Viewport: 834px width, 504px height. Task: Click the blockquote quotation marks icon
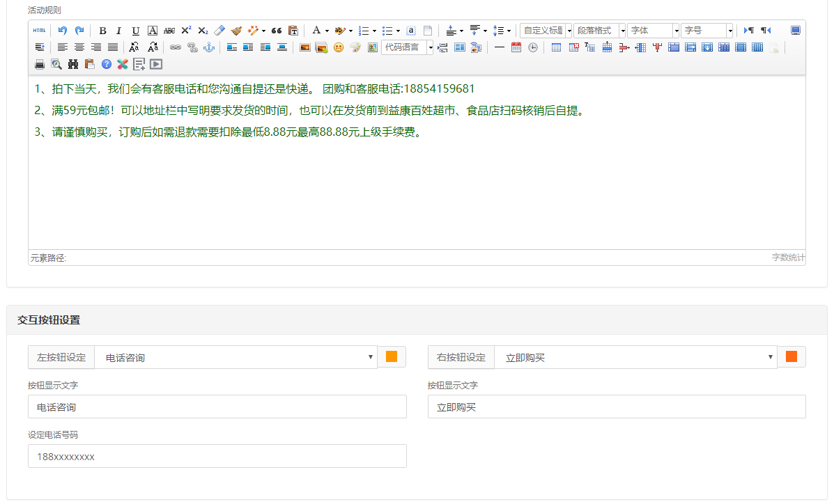click(x=276, y=31)
